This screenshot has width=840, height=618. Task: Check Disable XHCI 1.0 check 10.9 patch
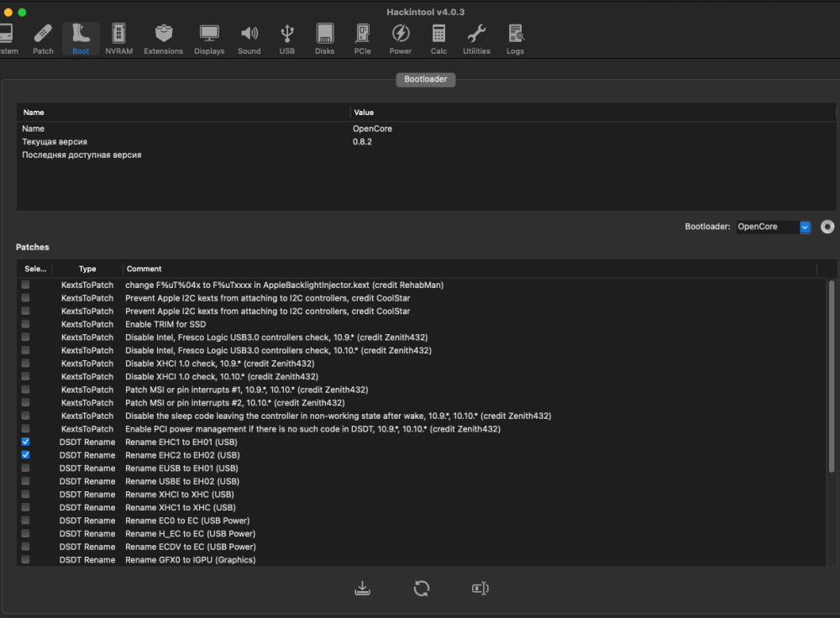(x=25, y=363)
